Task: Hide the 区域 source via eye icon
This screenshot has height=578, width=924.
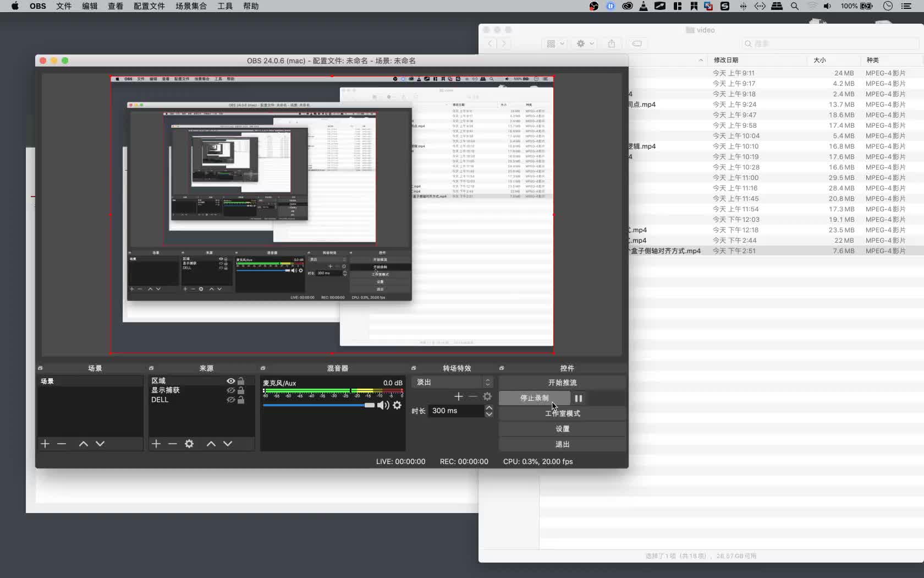Action: (231, 381)
